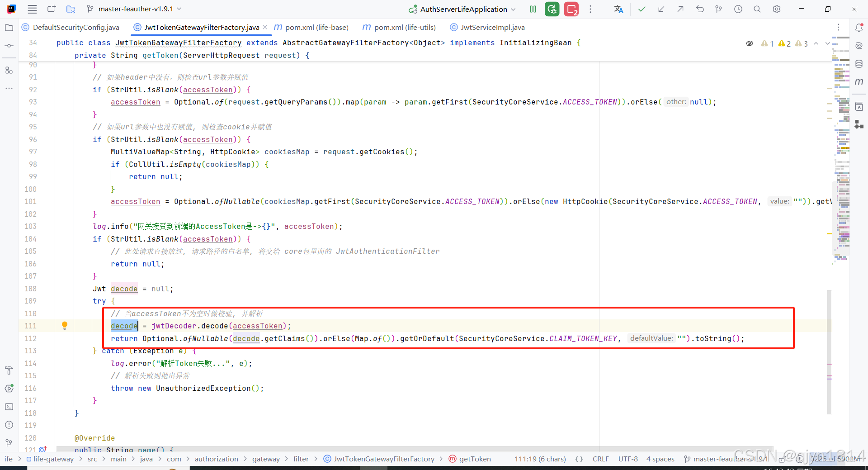Image resolution: width=868 pixels, height=470 pixels.
Task: Click the getToken breadcrumb in status bar
Action: [475, 459]
